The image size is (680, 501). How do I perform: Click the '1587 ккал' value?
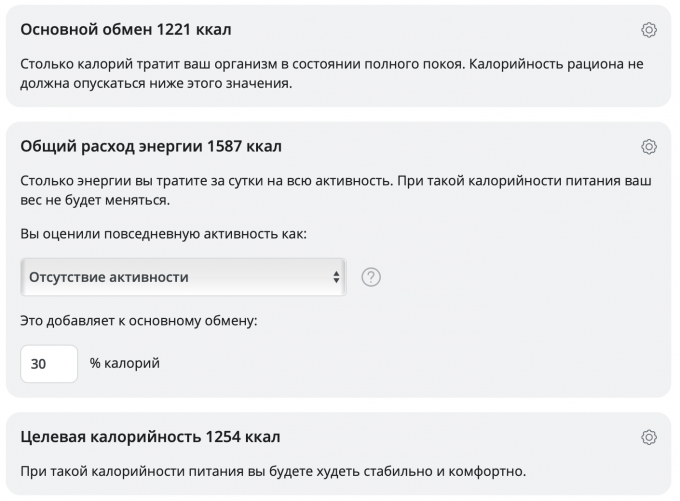point(244,147)
